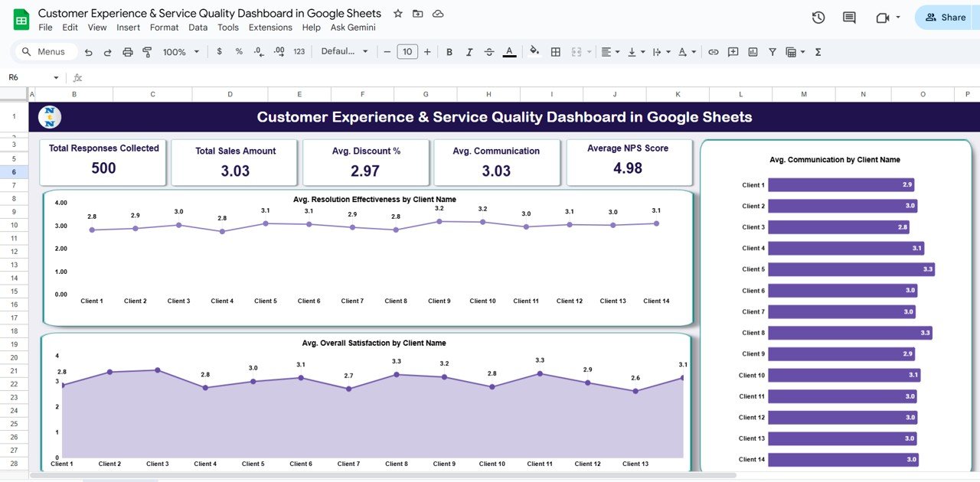Insert a comment using the toolbar icon
Screen dimensions: 980x482
click(733, 51)
